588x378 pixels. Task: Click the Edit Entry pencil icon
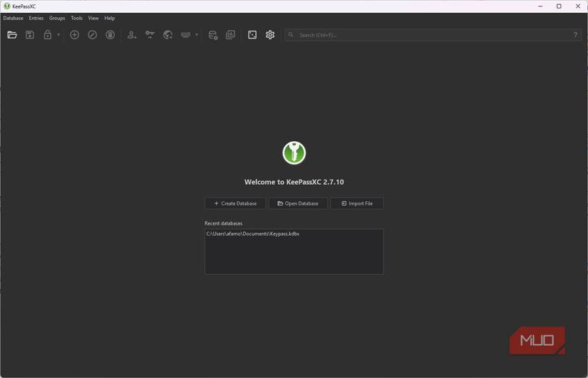(92, 35)
